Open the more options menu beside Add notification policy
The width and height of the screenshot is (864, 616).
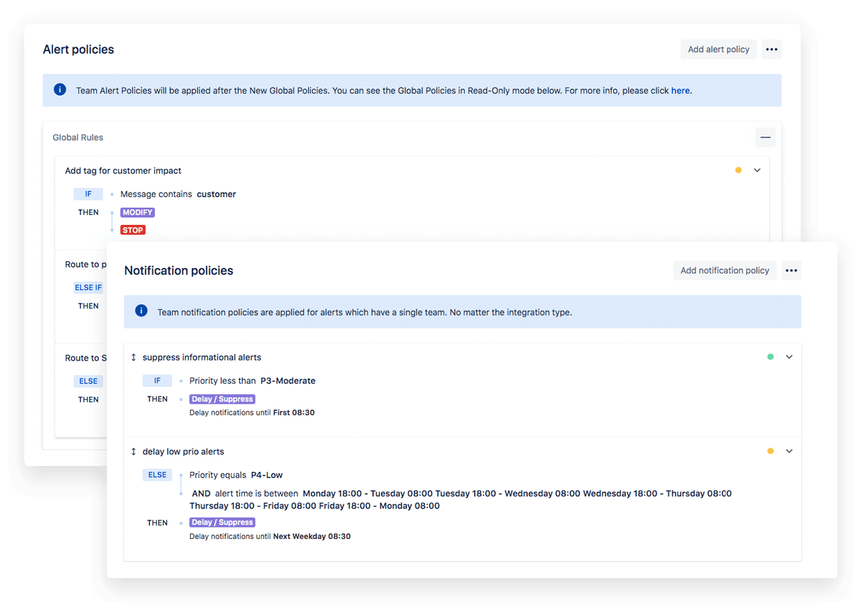[791, 270]
